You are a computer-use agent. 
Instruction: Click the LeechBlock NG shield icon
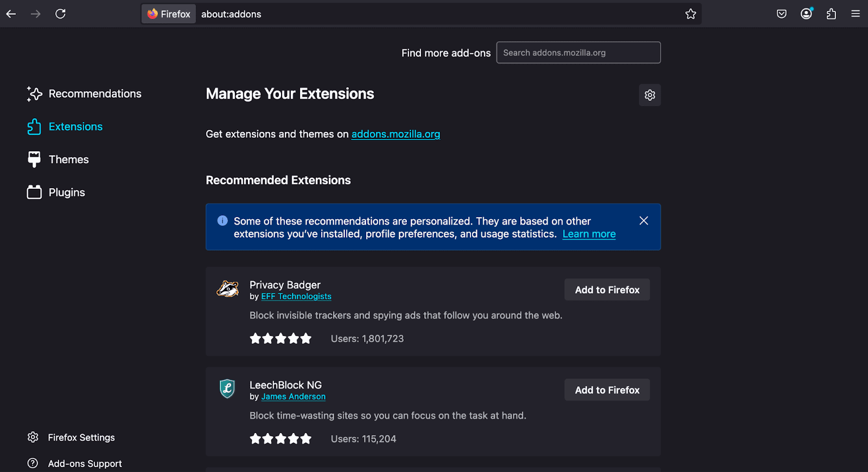click(x=227, y=389)
